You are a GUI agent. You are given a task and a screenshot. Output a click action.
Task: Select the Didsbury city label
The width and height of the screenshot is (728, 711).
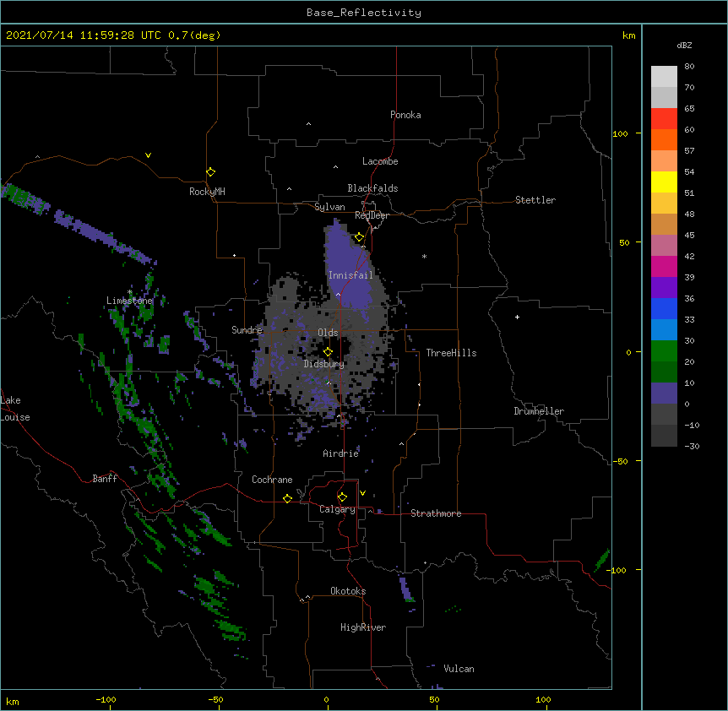pyautogui.click(x=324, y=364)
